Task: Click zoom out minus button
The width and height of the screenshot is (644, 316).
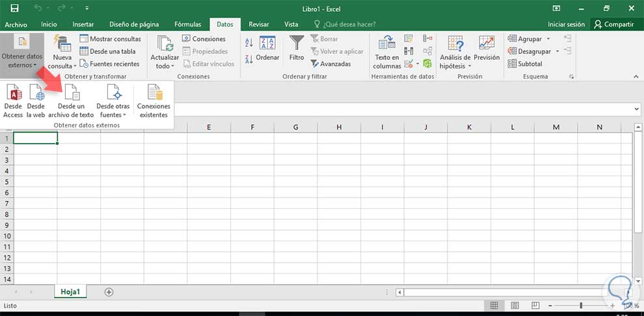Action: tap(550, 306)
